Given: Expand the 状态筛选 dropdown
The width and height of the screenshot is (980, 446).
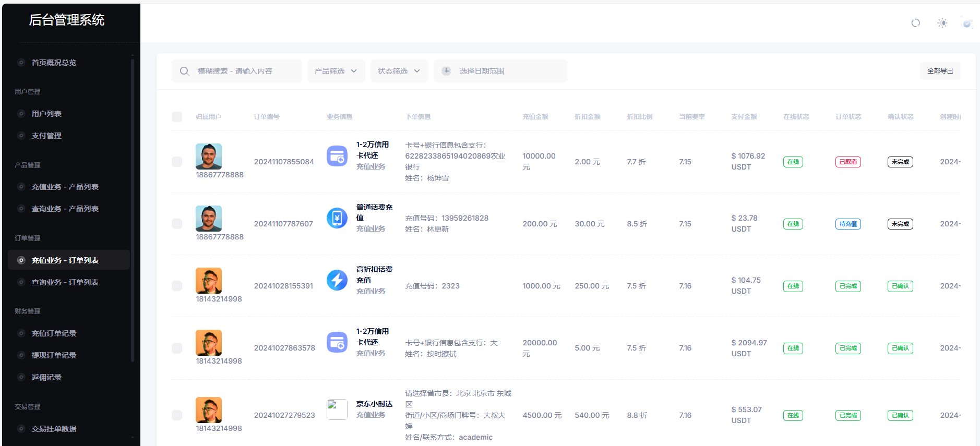Looking at the screenshot, I should tap(399, 71).
